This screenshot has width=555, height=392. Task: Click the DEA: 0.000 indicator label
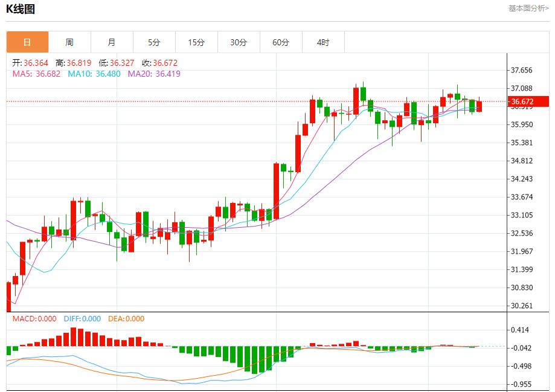[126, 319]
